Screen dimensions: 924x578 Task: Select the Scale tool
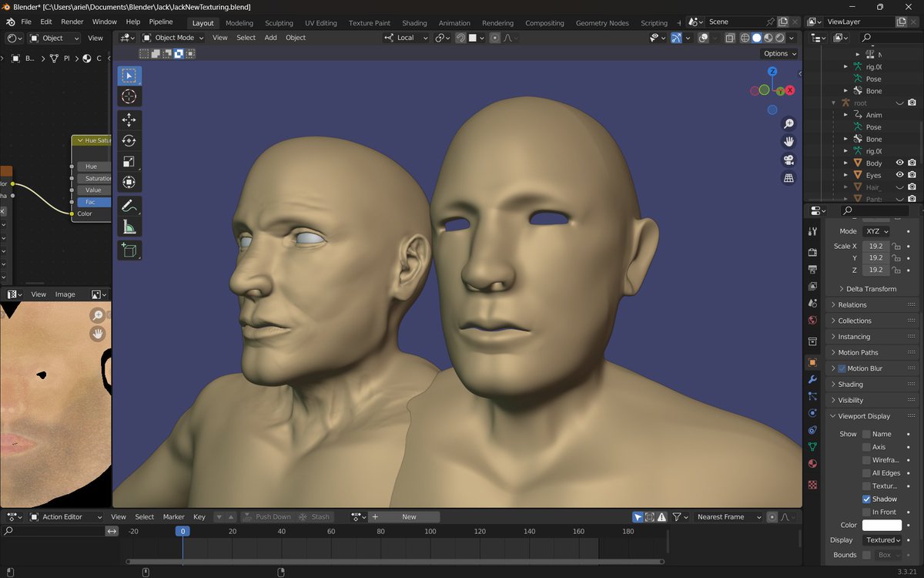click(129, 162)
